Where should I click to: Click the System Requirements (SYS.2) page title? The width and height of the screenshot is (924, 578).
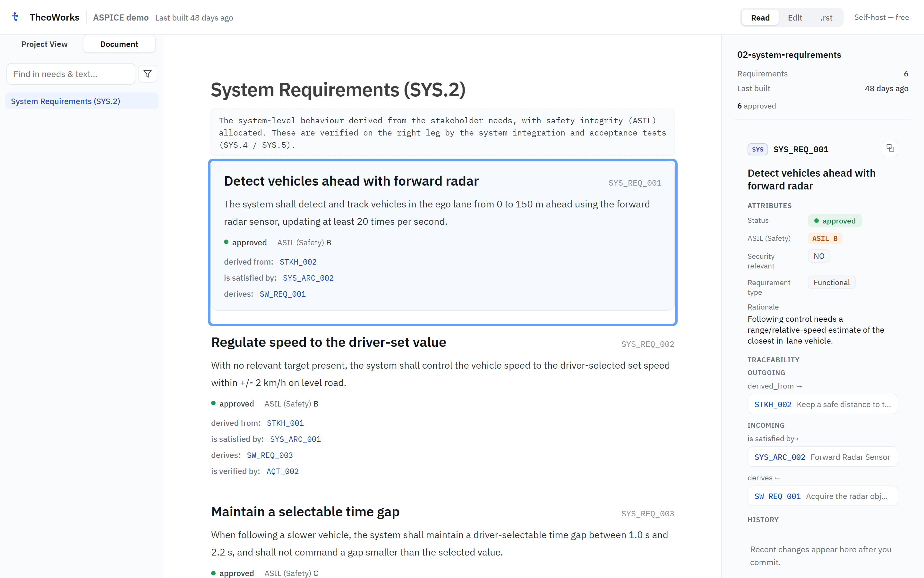pos(338,90)
